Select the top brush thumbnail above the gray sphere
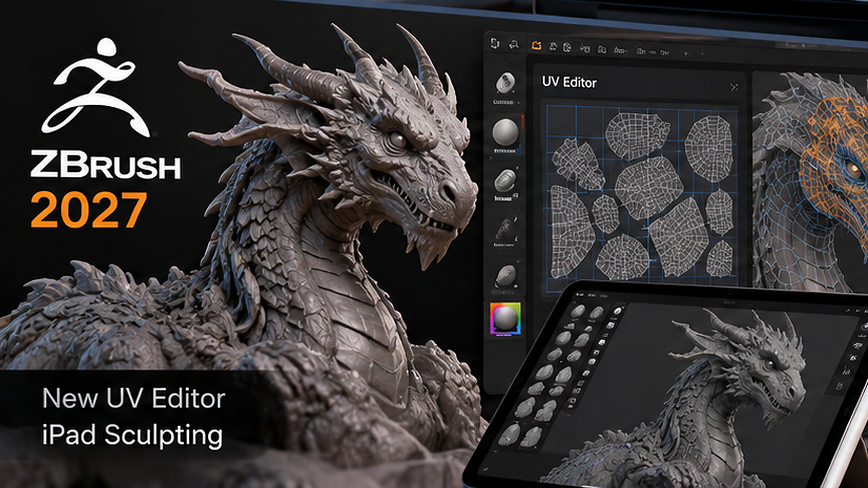Image resolution: width=868 pixels, height=488 pixels. coord(505,84)
